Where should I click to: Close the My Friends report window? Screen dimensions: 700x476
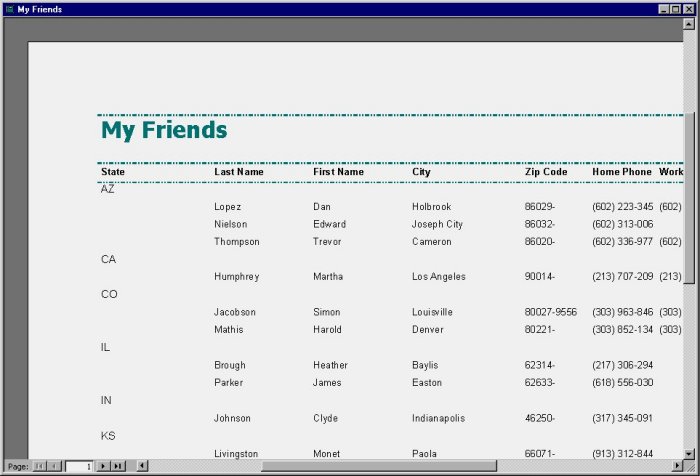point(689,9)
